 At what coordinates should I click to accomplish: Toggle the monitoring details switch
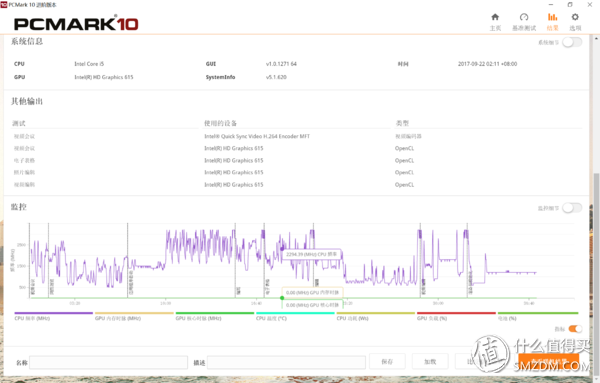[572, 208]
